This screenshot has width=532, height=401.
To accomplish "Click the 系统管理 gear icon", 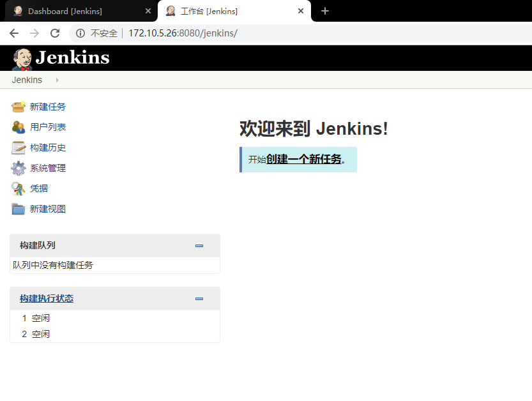I will (x=19, y=169).
